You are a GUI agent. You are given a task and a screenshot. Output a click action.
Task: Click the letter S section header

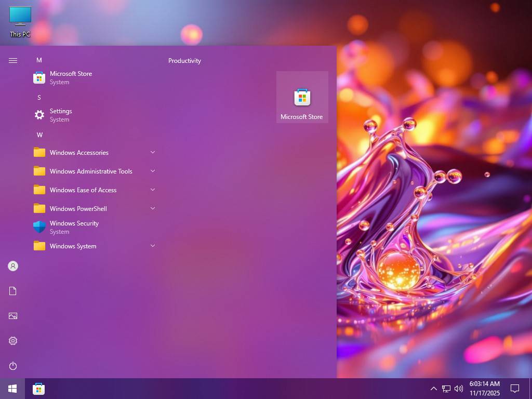(x=39, y=97)
